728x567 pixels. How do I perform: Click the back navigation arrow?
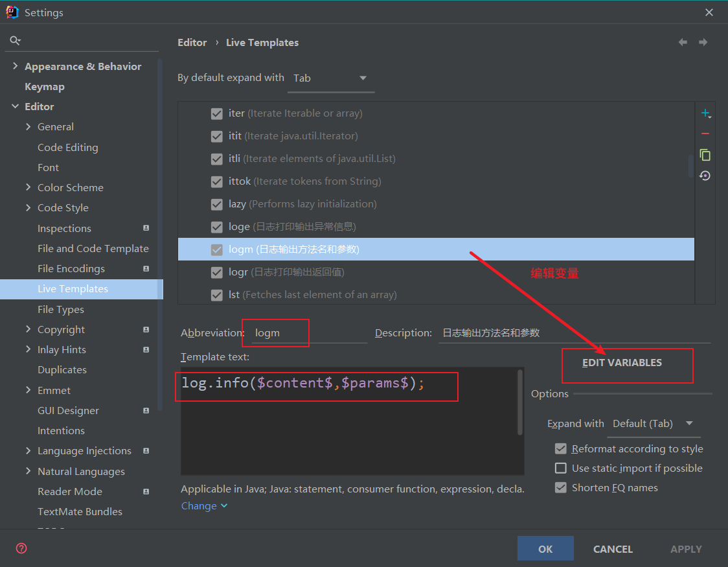[x=683, y=42]
